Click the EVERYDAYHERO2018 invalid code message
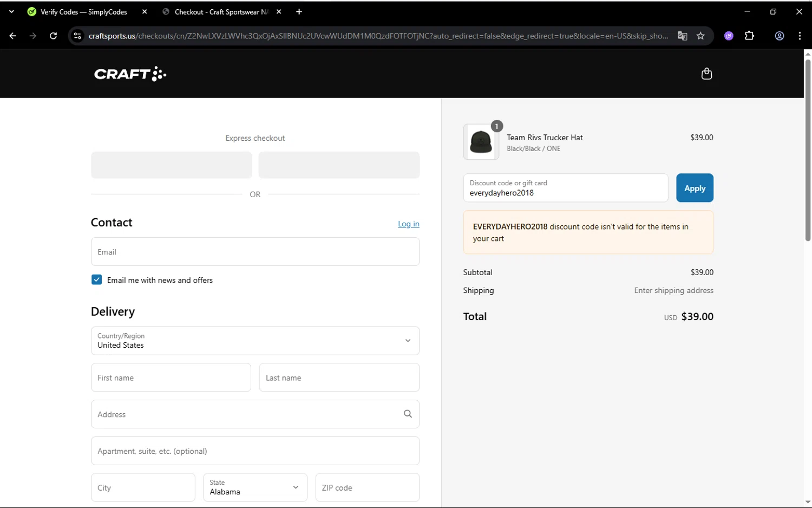Image resolution: width=812 pixels, height=508 pixels. [588, 232]
